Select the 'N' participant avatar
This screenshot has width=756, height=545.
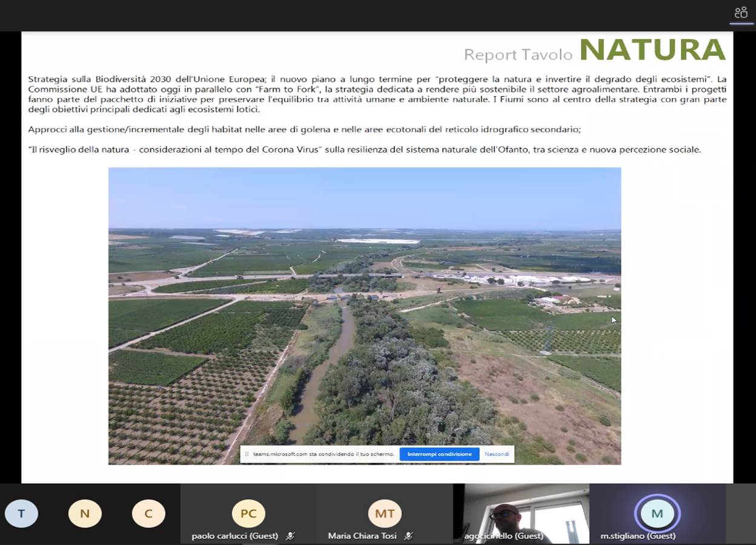[85, 514]
